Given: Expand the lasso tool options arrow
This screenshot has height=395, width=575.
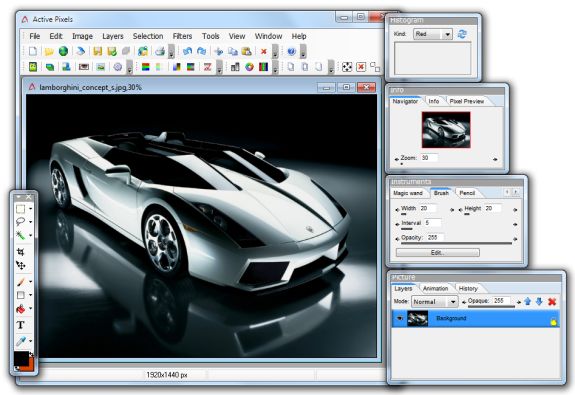Looking at the screenshot, I should click(x=30, y=222).
